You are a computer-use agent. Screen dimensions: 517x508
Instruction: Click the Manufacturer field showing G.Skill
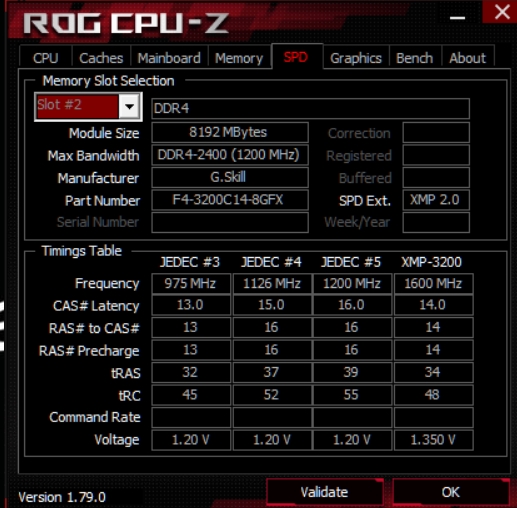pyautogui.click(x=230, y=177)
